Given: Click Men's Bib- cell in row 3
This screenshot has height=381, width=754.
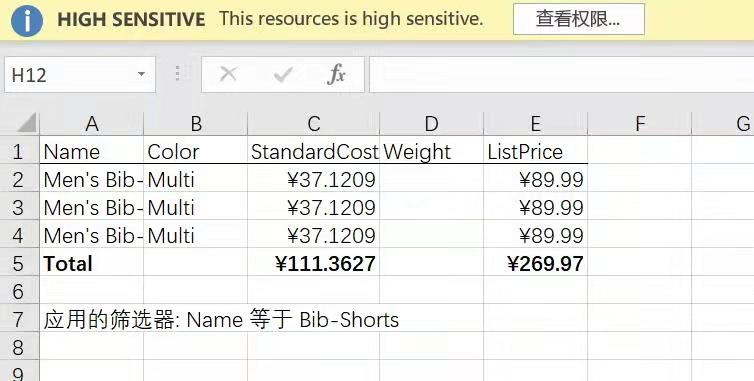Looking at the screenshot, I should click(91, 207).
